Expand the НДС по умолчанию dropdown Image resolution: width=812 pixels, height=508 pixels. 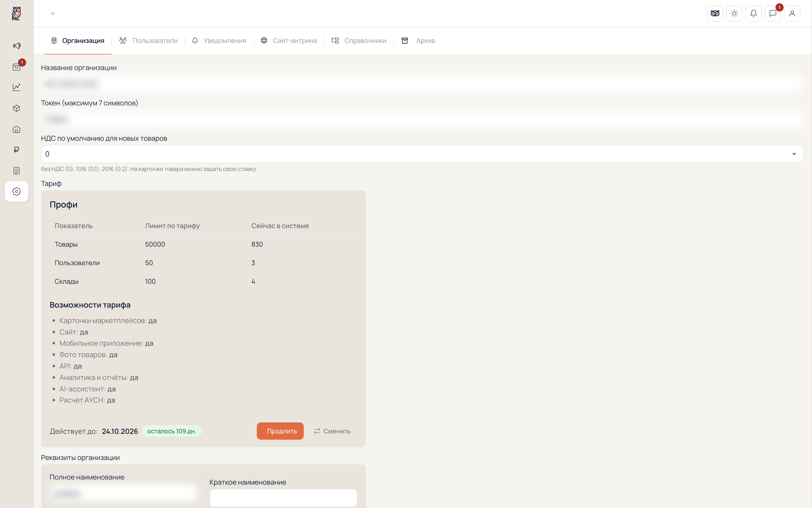(422, 154)
